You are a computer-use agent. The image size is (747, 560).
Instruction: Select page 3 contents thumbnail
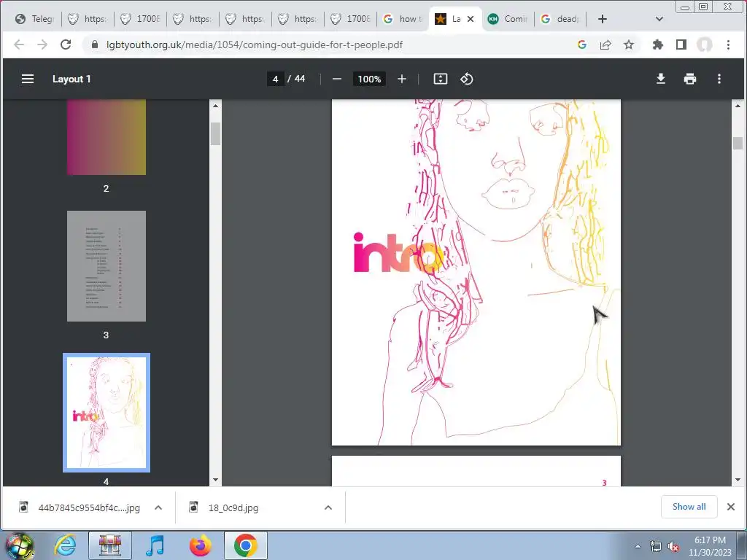pyautogui.click(x=107, y=265)
